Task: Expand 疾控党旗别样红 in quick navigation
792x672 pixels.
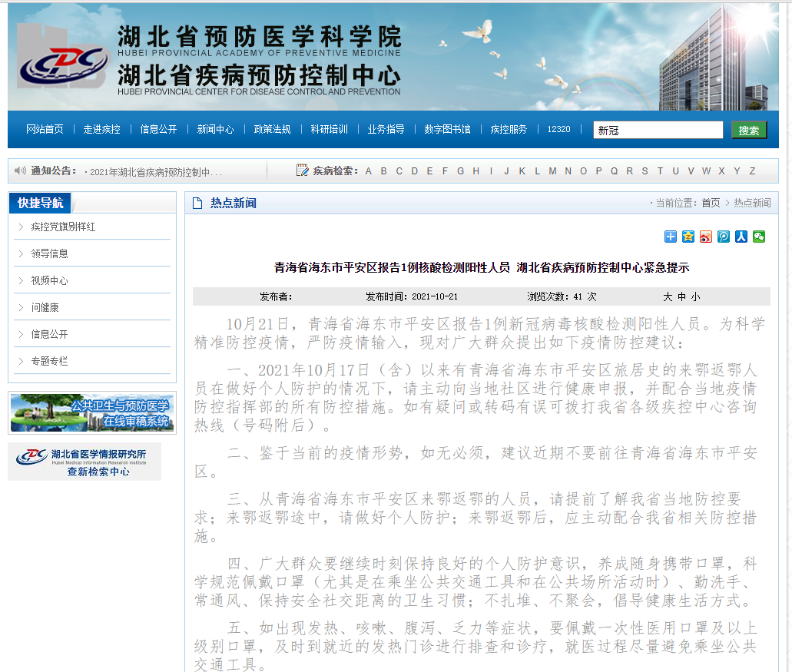Action: [63, 227]
